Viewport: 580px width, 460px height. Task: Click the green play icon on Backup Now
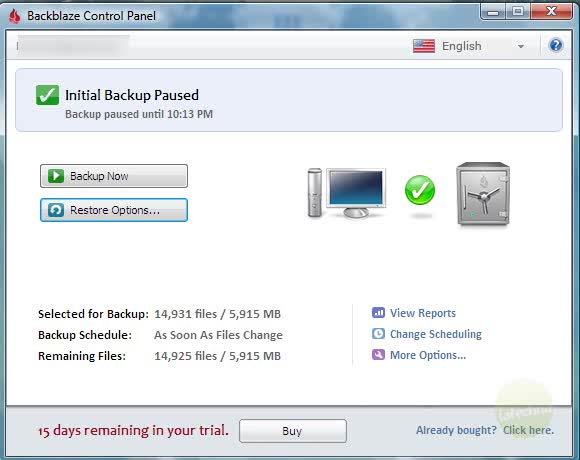[x=56, y=176]
